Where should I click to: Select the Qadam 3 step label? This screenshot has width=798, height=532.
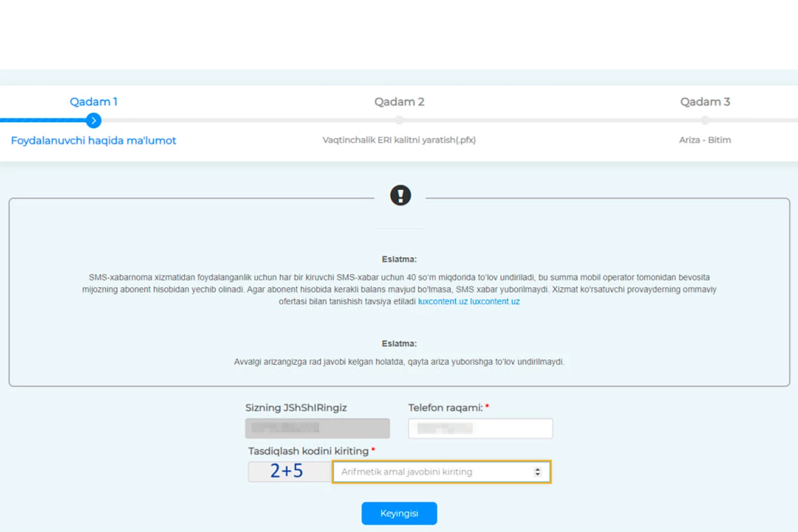tap(705, 102)
